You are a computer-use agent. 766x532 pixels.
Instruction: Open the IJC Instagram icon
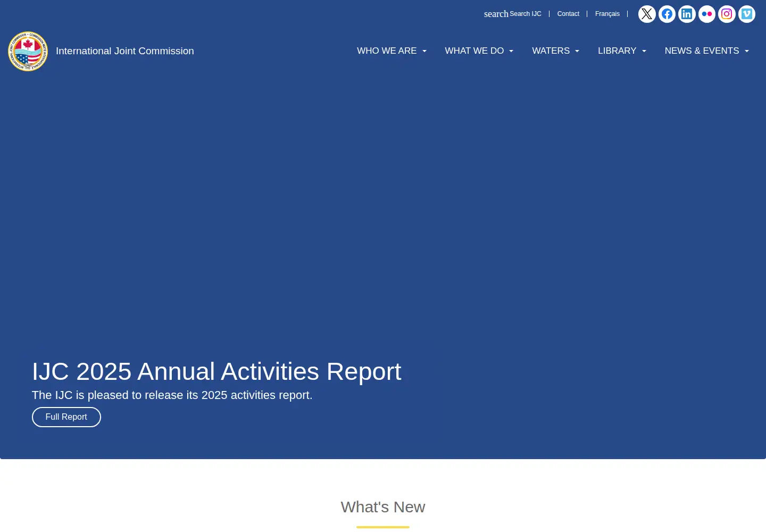[x=727, y=14]
